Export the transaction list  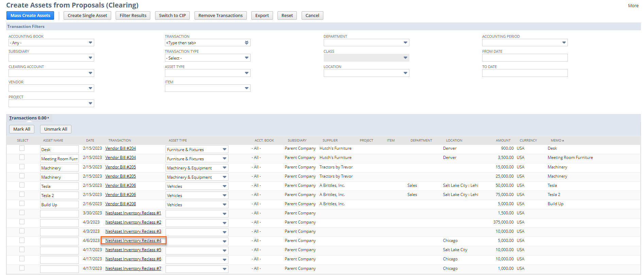tap(262, 16)
